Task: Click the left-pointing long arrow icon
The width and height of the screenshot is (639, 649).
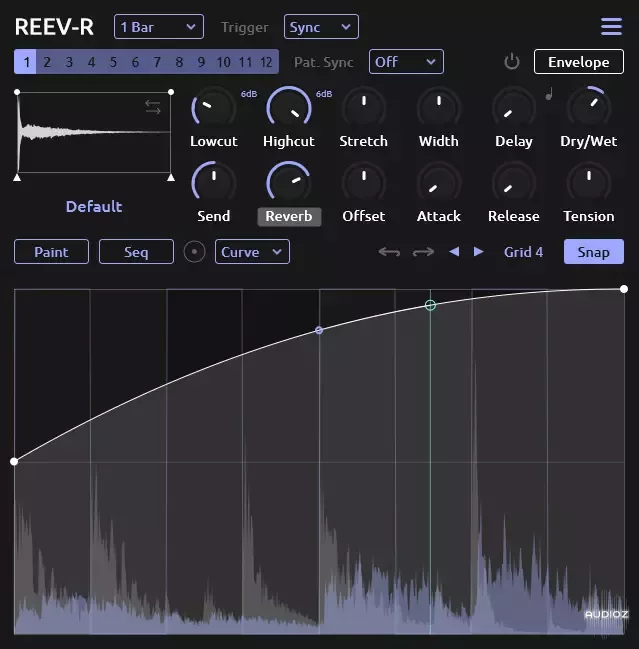Action: coord(389,252)
